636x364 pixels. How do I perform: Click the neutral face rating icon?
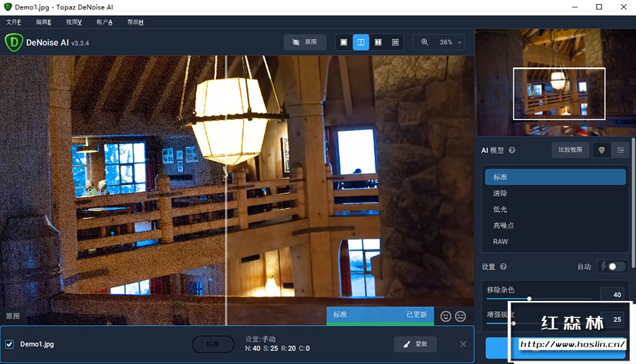pos(460,317)
